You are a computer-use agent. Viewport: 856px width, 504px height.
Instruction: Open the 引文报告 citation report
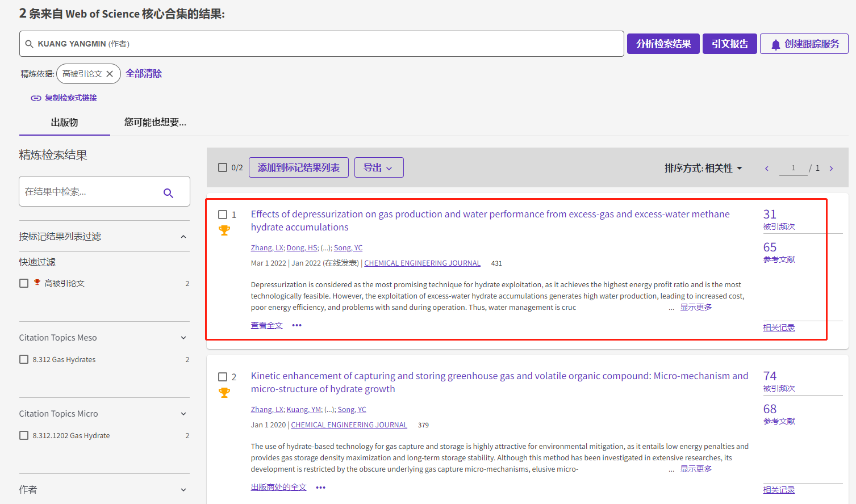pyautogui.click(x=729, y=44)
